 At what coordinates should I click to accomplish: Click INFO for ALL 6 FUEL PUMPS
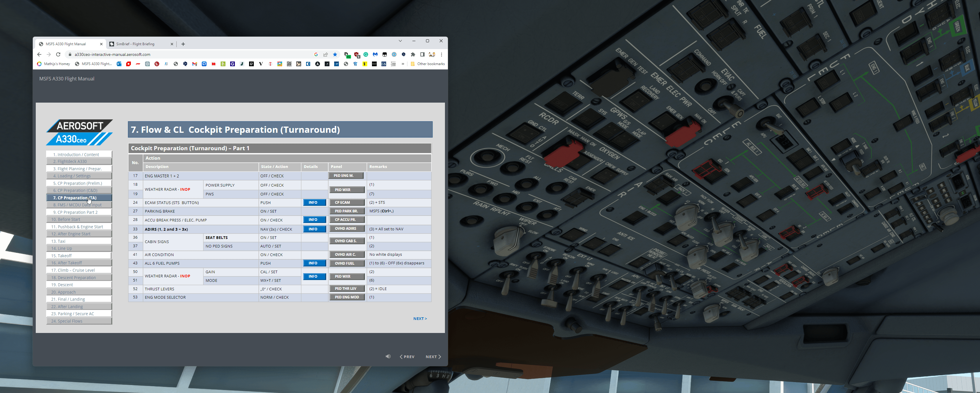314,263
